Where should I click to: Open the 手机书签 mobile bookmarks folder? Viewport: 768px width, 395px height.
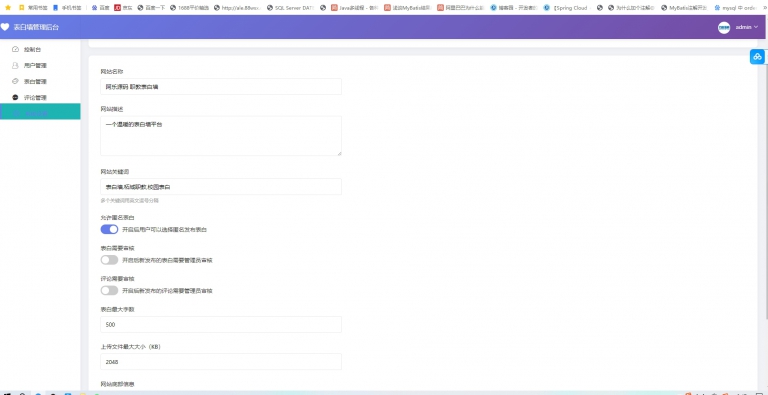tap(67, 8)
